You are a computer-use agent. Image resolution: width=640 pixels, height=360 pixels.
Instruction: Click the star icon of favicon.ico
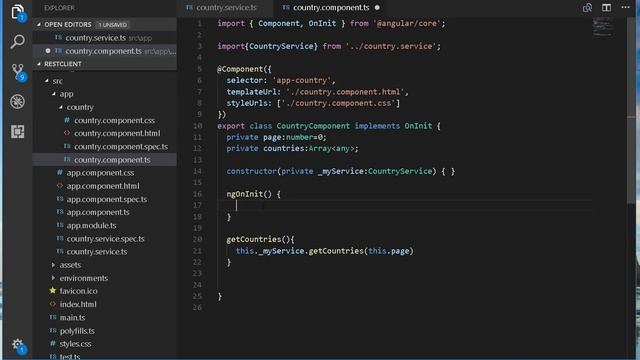pos(53,291)
